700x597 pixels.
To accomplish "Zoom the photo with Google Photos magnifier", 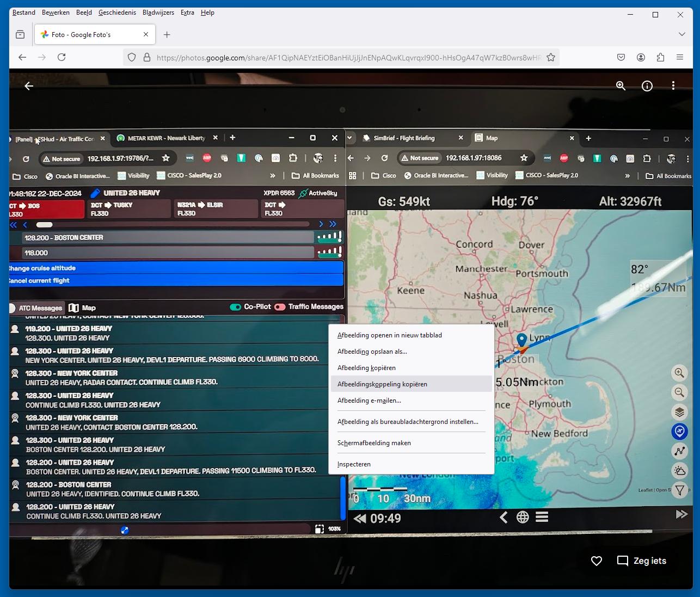I will coord(621,85).
